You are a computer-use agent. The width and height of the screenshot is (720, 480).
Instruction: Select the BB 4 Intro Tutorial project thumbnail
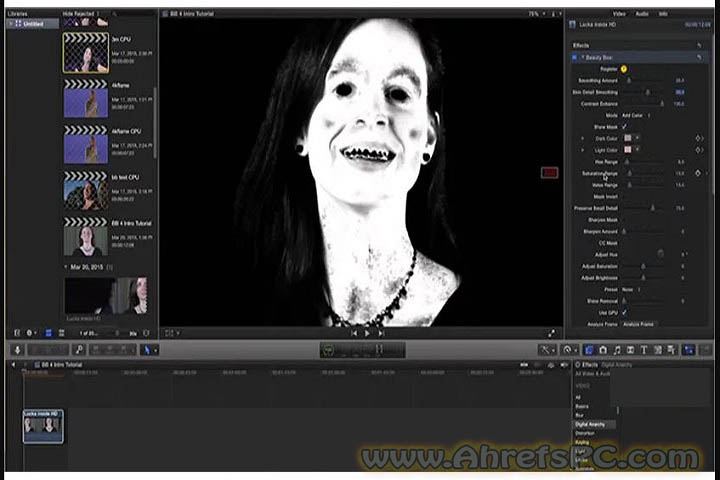86,237
